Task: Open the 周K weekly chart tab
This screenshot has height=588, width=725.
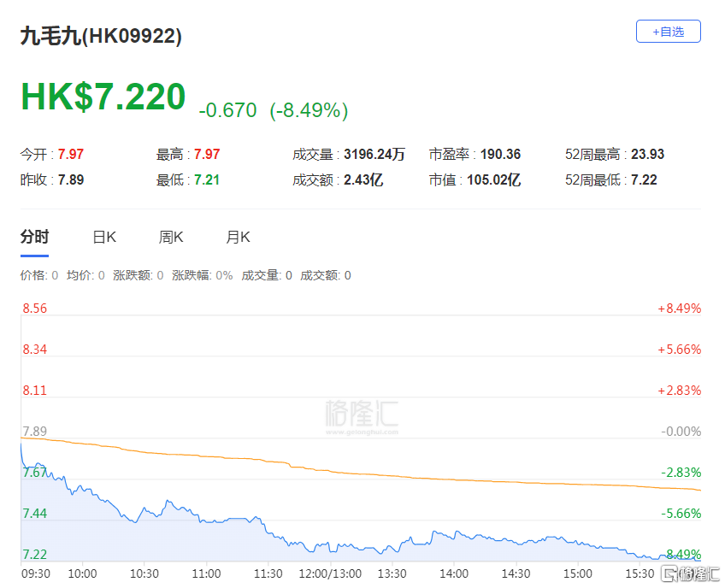Action: pyautogui.click(x=171, y=237)
